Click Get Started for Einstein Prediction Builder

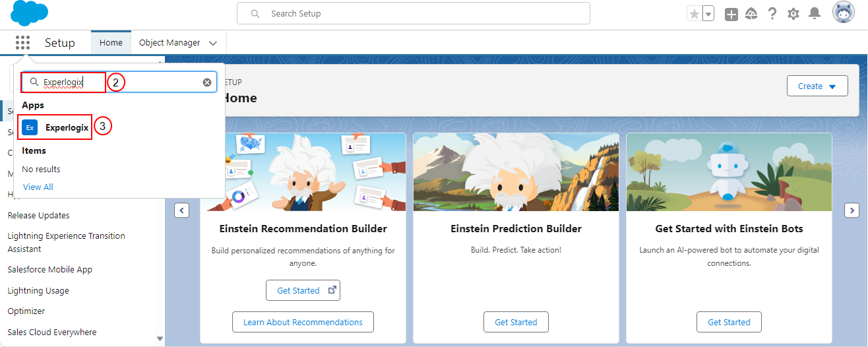(x=516, y=322)
